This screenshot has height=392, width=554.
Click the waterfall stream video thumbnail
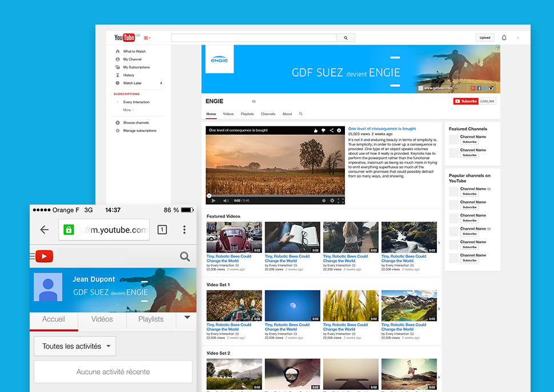click(x=409, y=237)
